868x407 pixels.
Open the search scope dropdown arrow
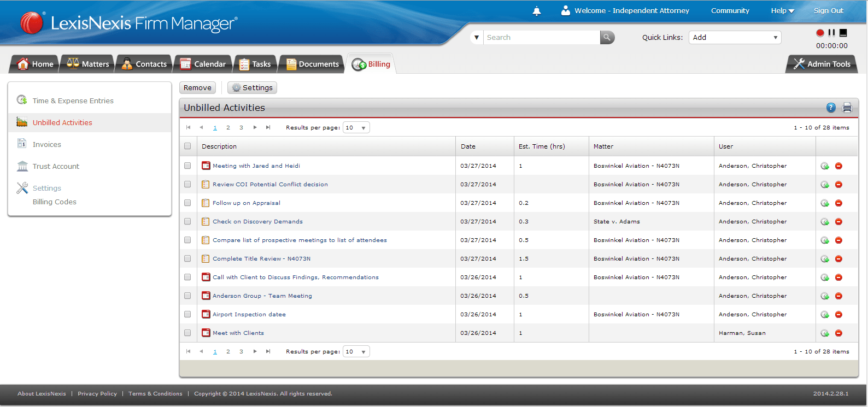(477, 37)
